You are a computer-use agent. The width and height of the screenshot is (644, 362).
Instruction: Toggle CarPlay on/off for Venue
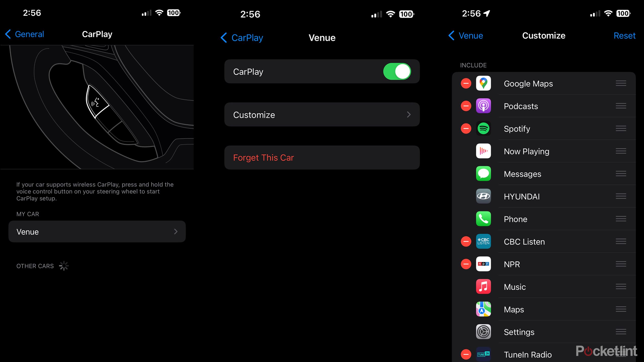397,72
